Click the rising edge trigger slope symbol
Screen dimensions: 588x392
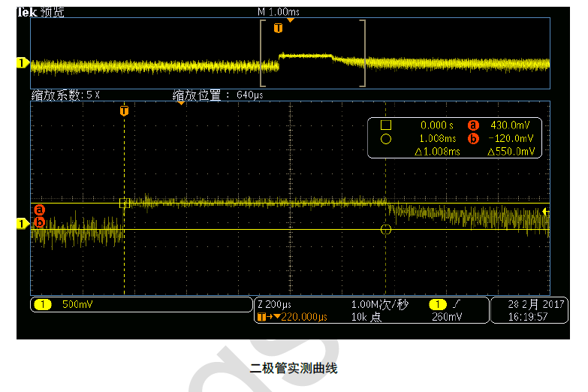[455, 305]
